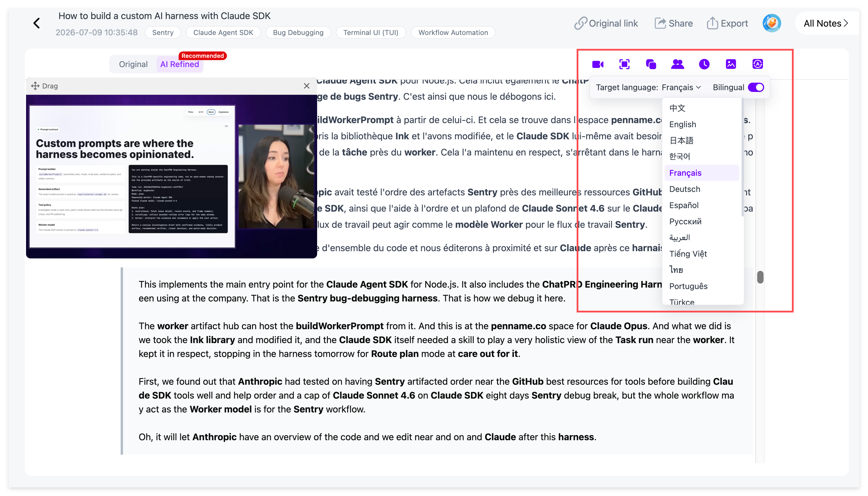Click the date '2026-07-09 10:35:48'
This screenshot has height=496, width=868.
[96, 32]
